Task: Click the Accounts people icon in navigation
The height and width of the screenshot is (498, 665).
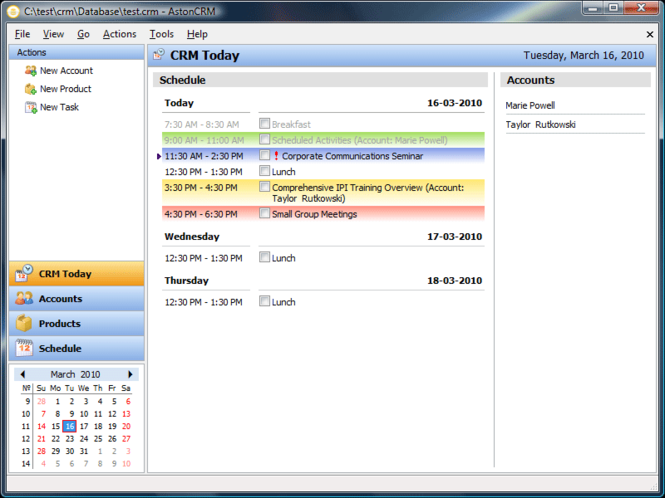Action: [24, 299]
